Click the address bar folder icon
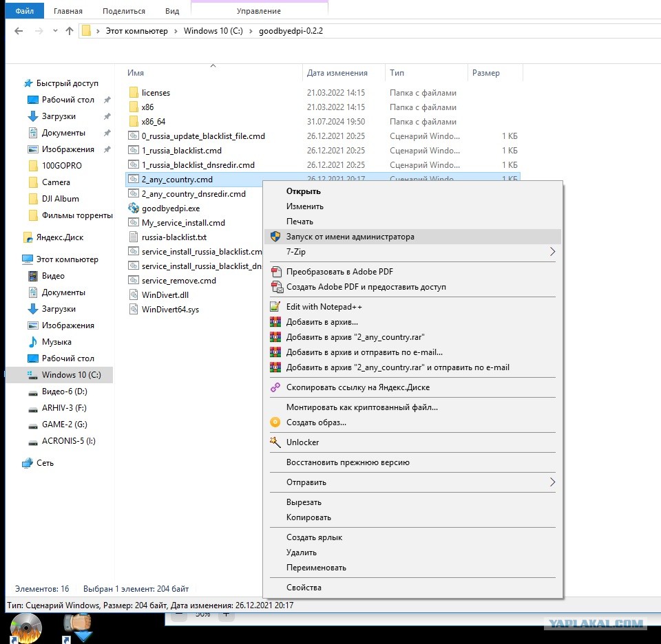Viewport: 661px width, 644px height. tap(87, 31)
